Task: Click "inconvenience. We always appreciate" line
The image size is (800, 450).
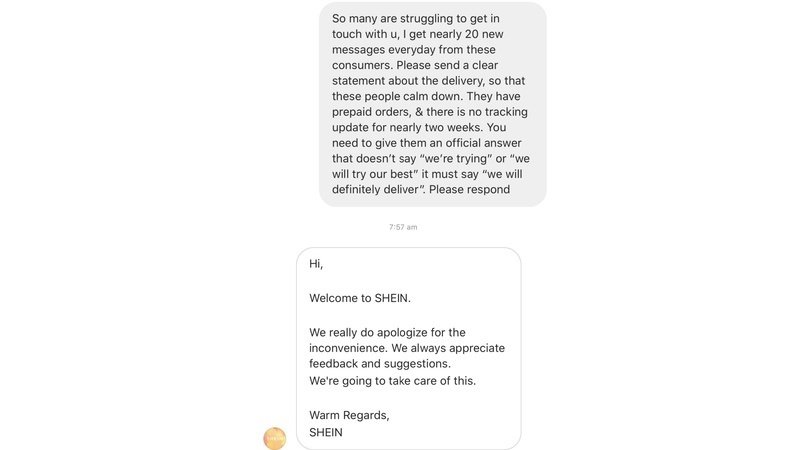Action: (x=407, y=348)
